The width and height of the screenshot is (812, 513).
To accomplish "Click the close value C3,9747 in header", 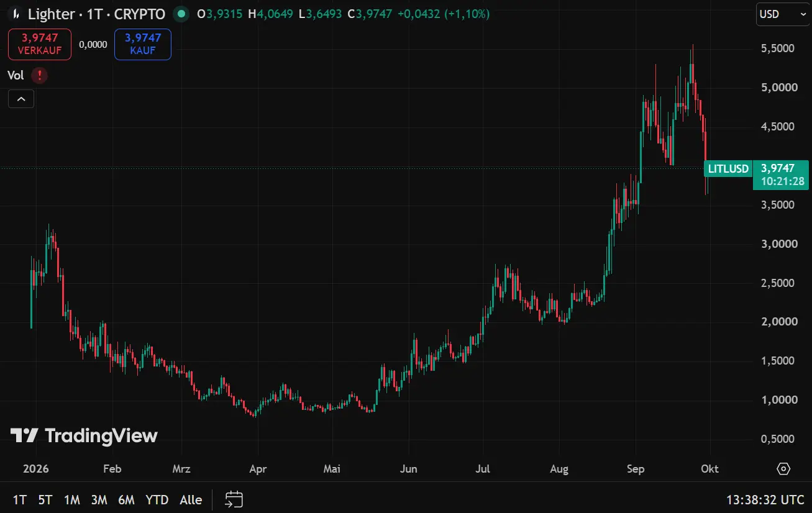I will coord(370,14).
